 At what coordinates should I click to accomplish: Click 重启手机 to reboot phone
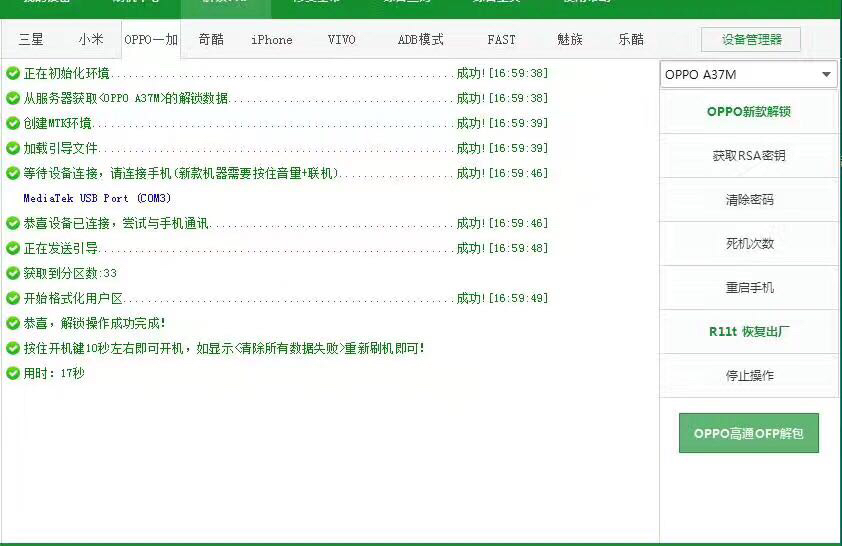pos(749,288)
